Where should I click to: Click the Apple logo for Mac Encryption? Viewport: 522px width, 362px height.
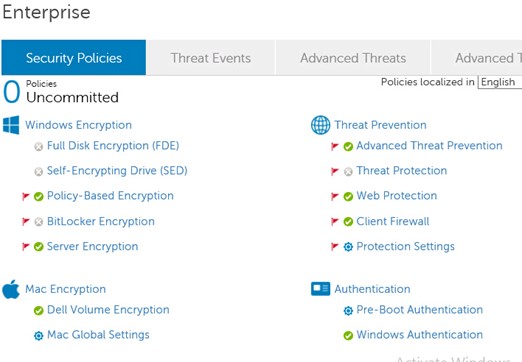(x=11, y=289)
